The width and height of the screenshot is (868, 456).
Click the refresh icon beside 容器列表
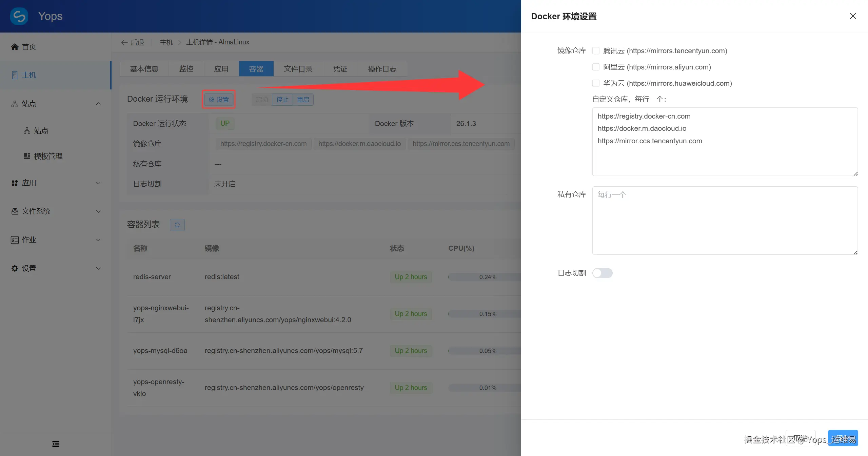pyautogui.click(x=177, y=225)
